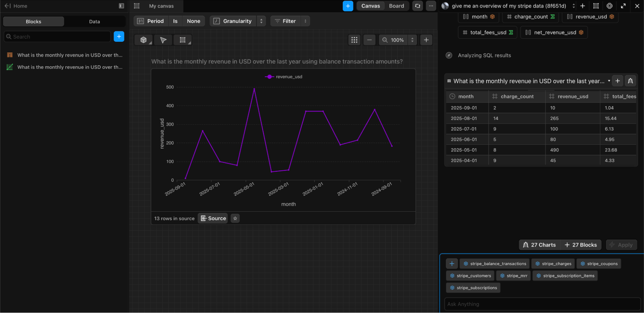Refresh the canvas with sync icon
The width and height of the screenshot is (644, 313).
[418, 6]
